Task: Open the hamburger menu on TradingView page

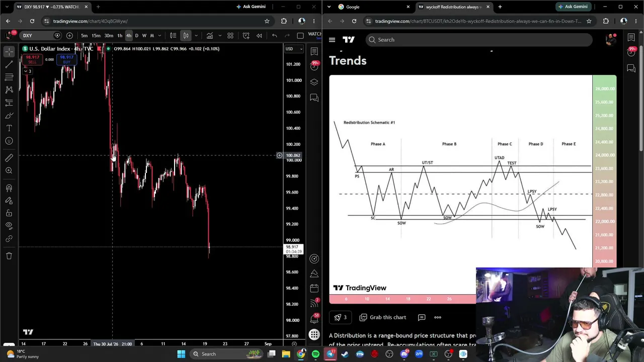Action: (332, 40)
